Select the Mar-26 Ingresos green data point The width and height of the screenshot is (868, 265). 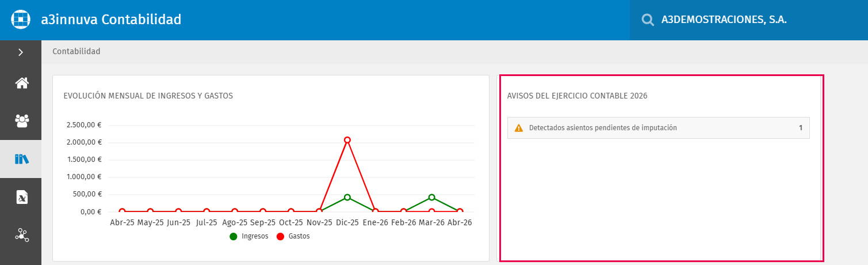coord(432,198)
